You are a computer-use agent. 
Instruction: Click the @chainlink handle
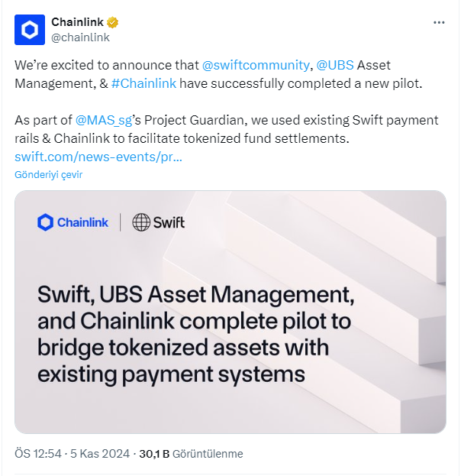[x=80, y=37]
